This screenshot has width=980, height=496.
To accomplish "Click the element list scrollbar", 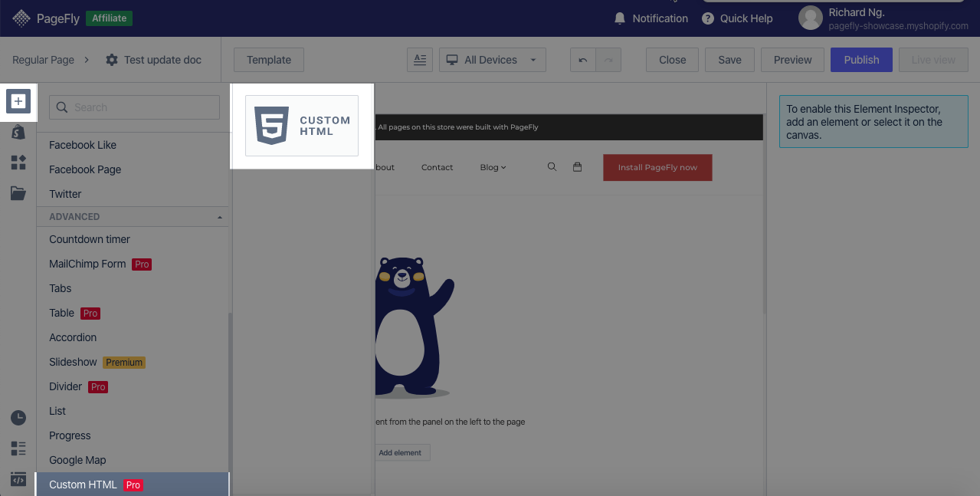I will click(230, 404).
